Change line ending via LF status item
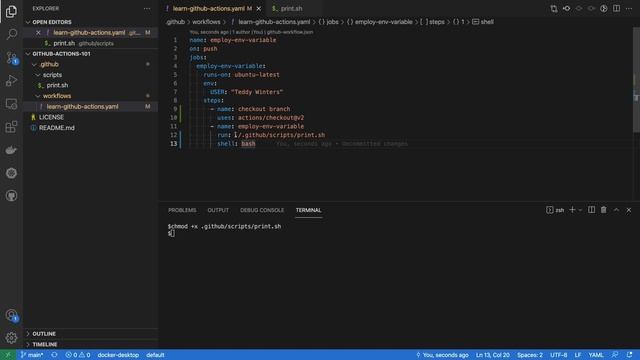This screenshot has width=640, height=360. click(x=578, y=355)
